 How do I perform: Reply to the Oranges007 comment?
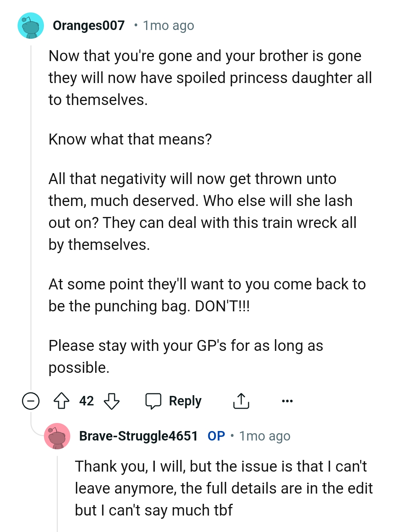point(174,401)
